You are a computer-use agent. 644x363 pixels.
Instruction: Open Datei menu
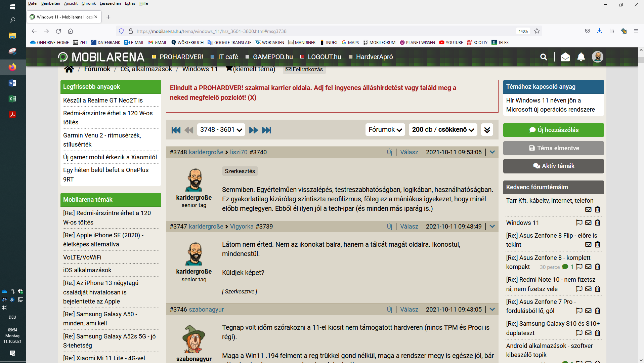pos(33,3)
